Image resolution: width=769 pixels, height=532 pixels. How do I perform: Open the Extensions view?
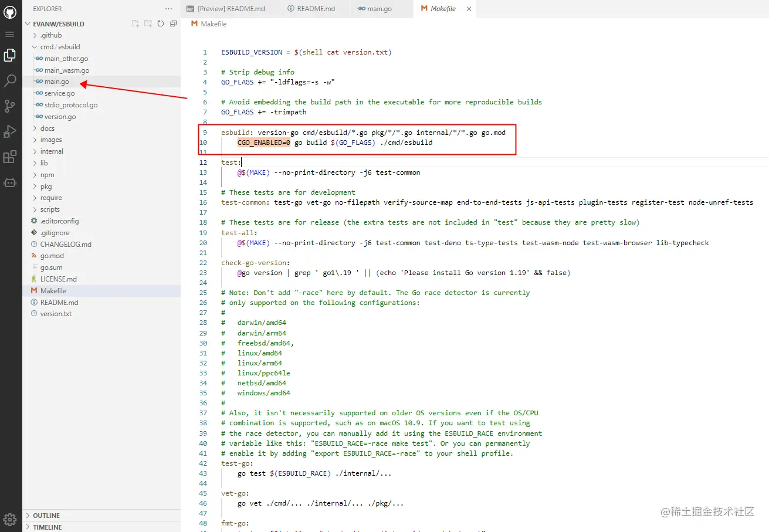pos(10,157)
